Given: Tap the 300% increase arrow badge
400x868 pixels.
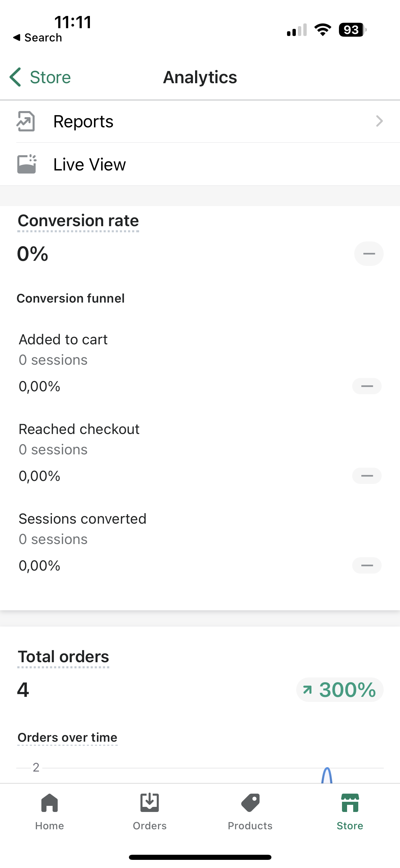Looking at the screenshot, I should tap(340, 690).
